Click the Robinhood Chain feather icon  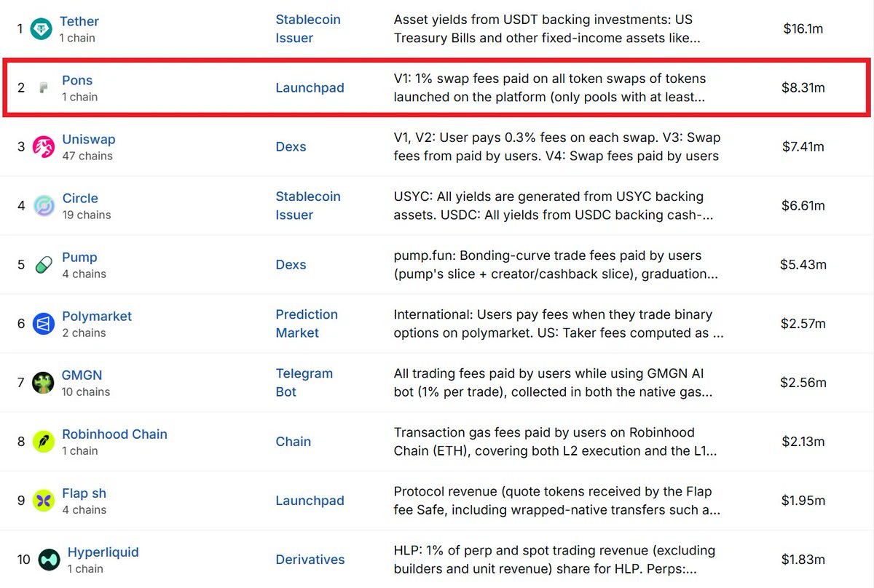[x=44, y=442]
